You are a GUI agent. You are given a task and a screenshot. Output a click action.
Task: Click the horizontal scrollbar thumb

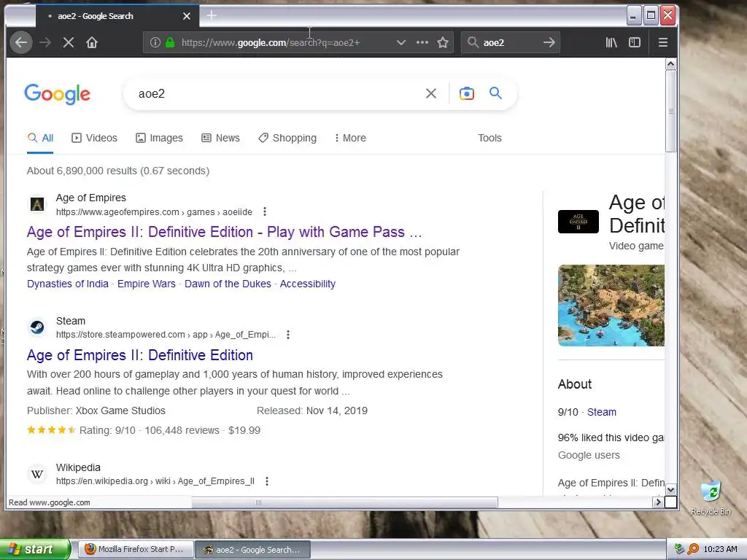click(x=344, y=502)
